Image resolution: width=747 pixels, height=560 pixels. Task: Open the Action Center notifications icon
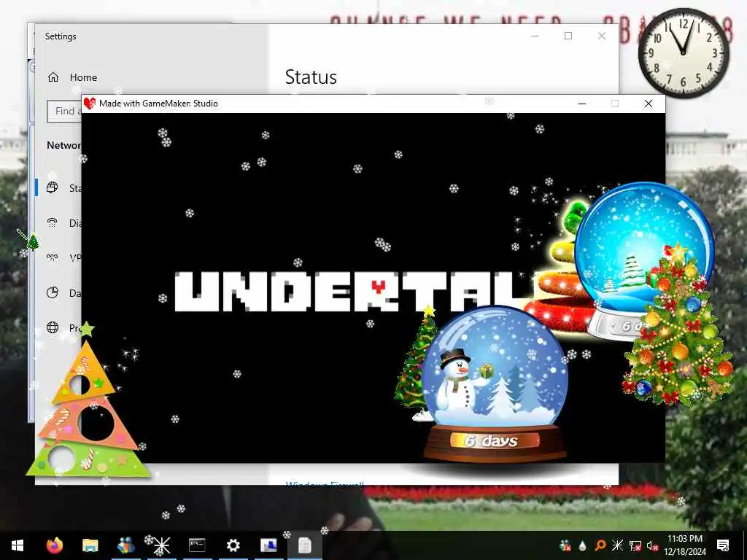point(723,545)
